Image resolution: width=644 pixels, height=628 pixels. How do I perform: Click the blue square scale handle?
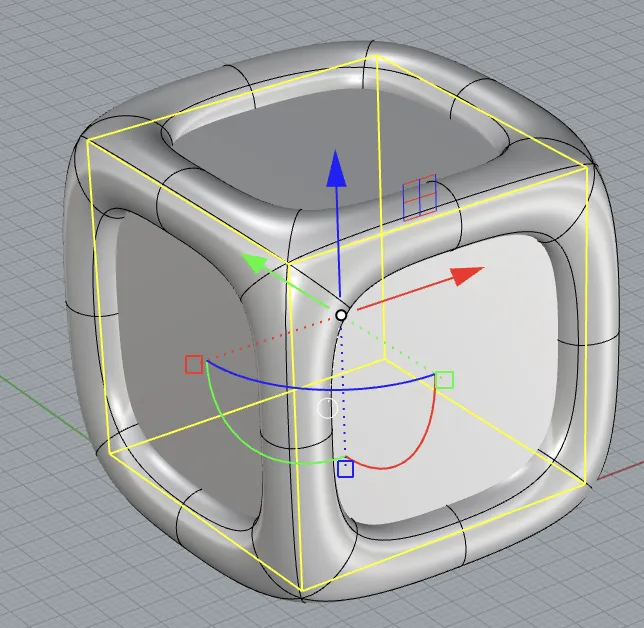click(345, 469)
